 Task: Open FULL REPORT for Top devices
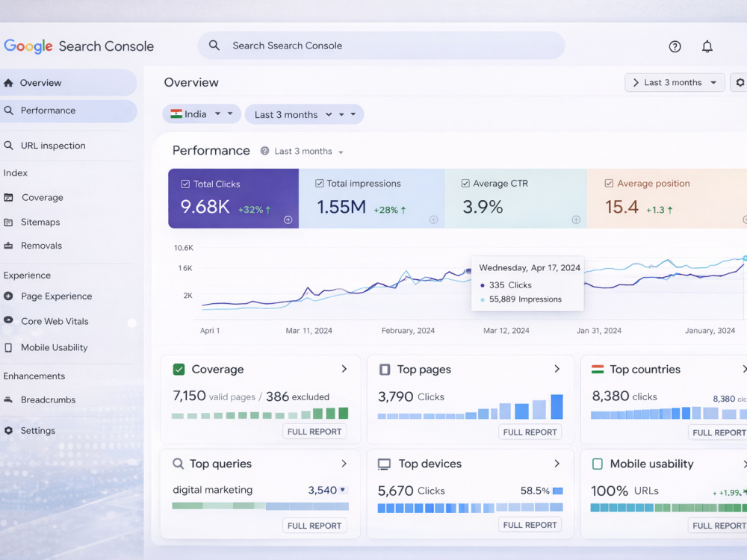tap(530, 525)
